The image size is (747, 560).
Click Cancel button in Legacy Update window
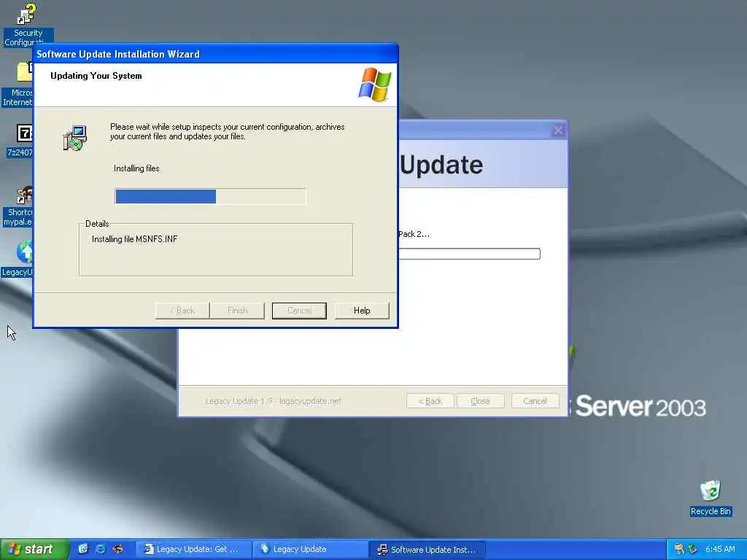tap(535, 401)
